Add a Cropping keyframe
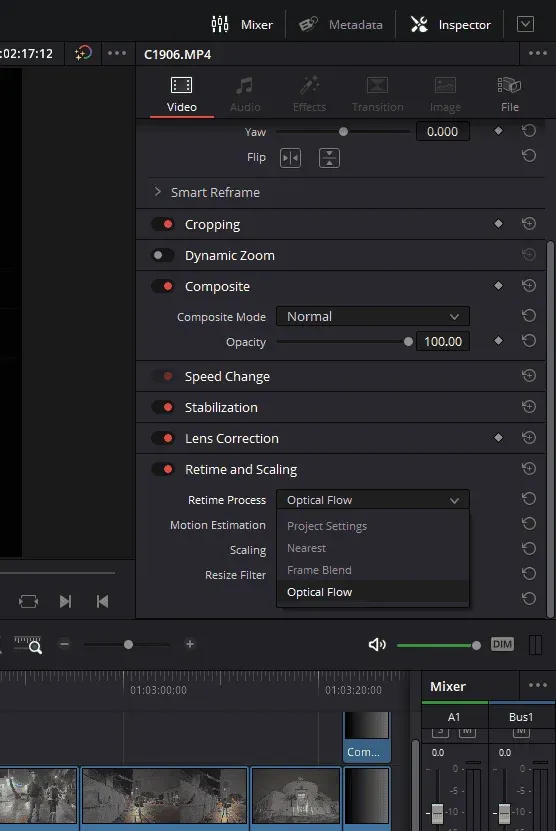The width and height of the screenshot is (556, 831). pyautogui.click(x=498, y=224)
